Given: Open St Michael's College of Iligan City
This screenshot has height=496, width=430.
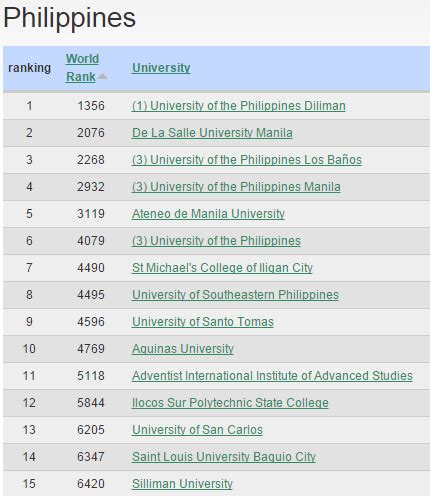Looking at the screenshot, I should pyautogui.click(x=222, y=268).
